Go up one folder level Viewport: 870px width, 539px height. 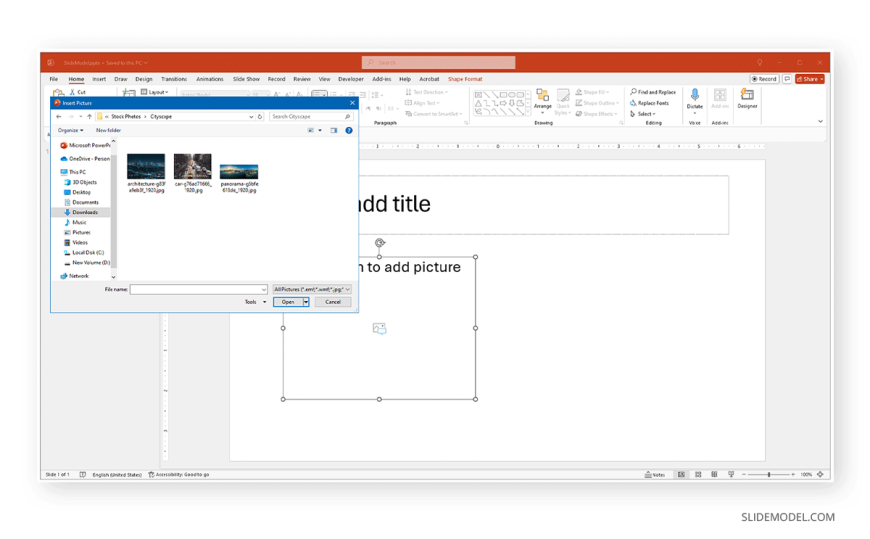click(x=89, y=117)
